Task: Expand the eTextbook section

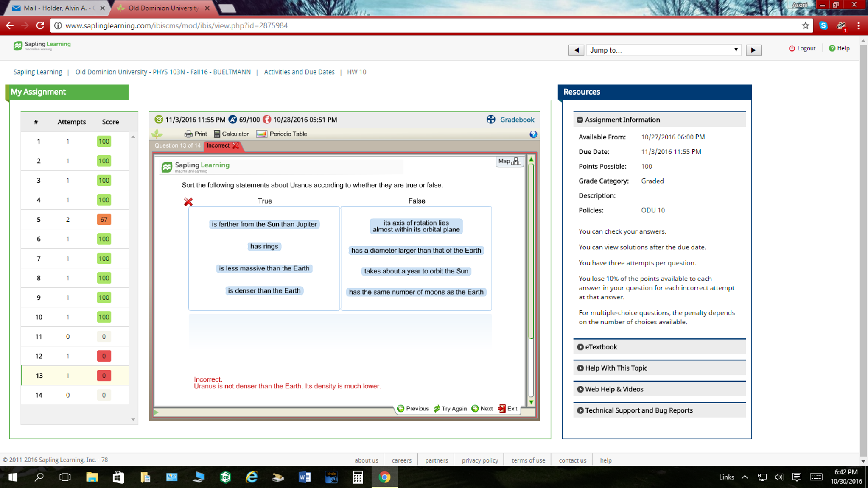Action: 601,347
